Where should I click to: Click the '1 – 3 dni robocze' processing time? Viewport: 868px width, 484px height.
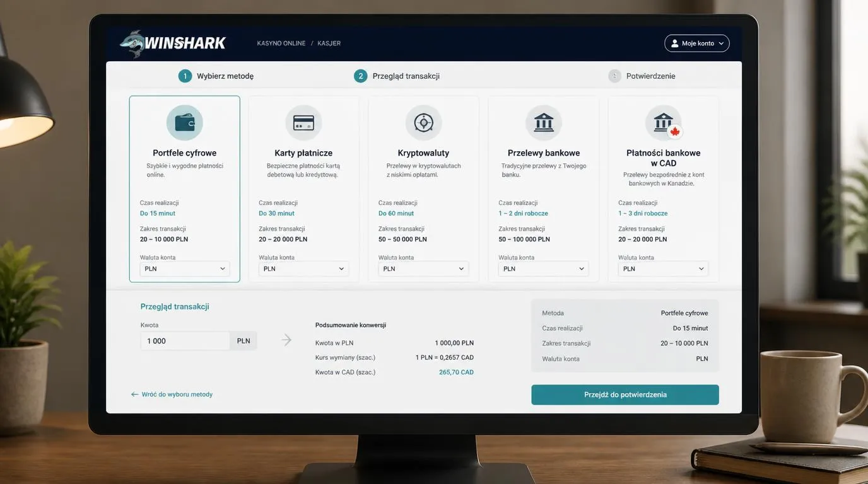(643, 214)
